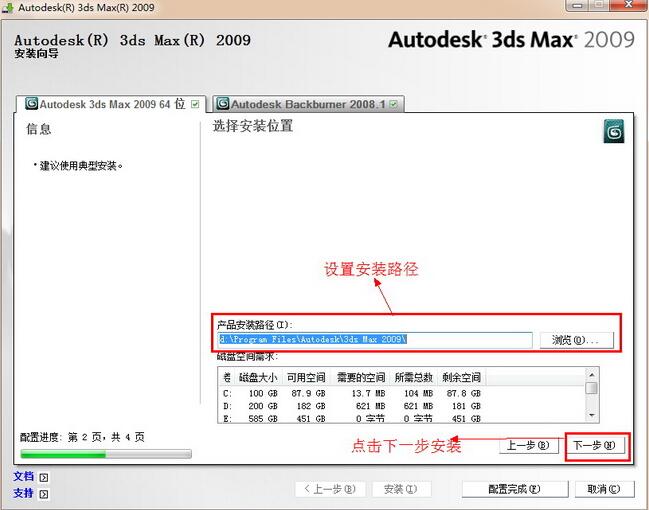The width and height of the screenshot is (649, 510).
Task: Click 浏览(O)... browse button
Action: [x=577, y=340]
